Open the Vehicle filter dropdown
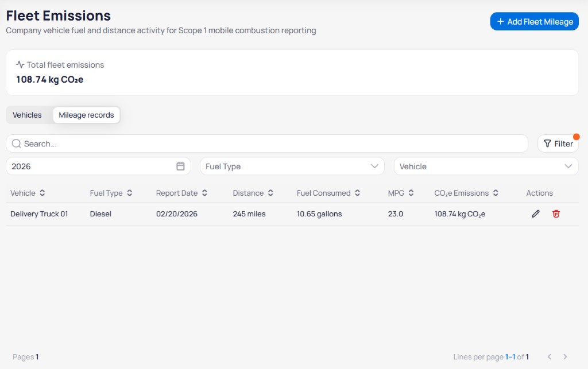The image size is (588, 369). point(486,166)
